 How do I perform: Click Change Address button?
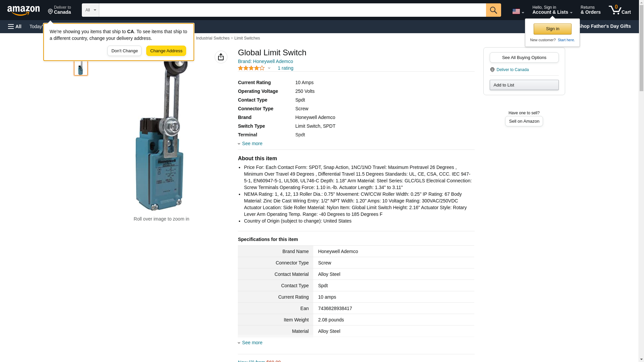tap(166, 51)
